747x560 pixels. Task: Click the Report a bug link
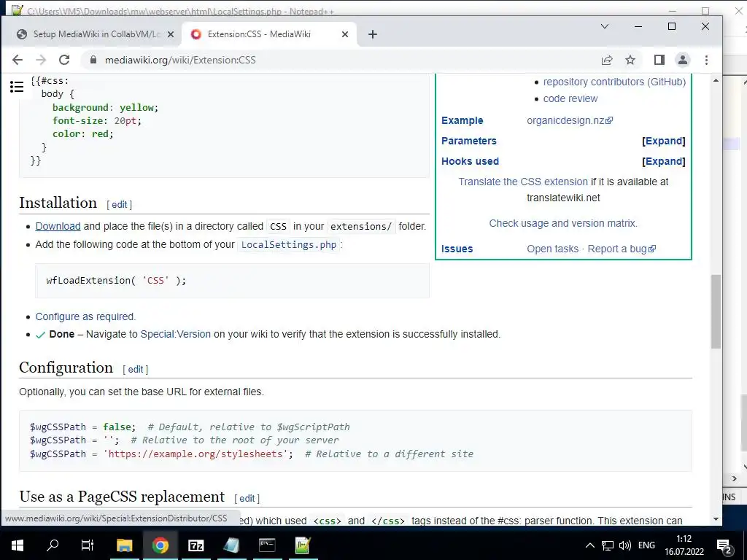coord(622,249)
